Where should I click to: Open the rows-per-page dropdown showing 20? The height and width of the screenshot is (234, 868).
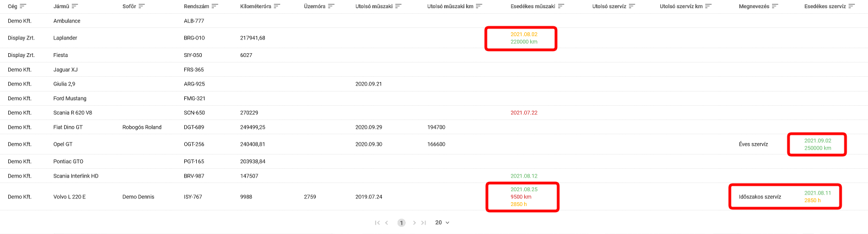coord(442,222)
